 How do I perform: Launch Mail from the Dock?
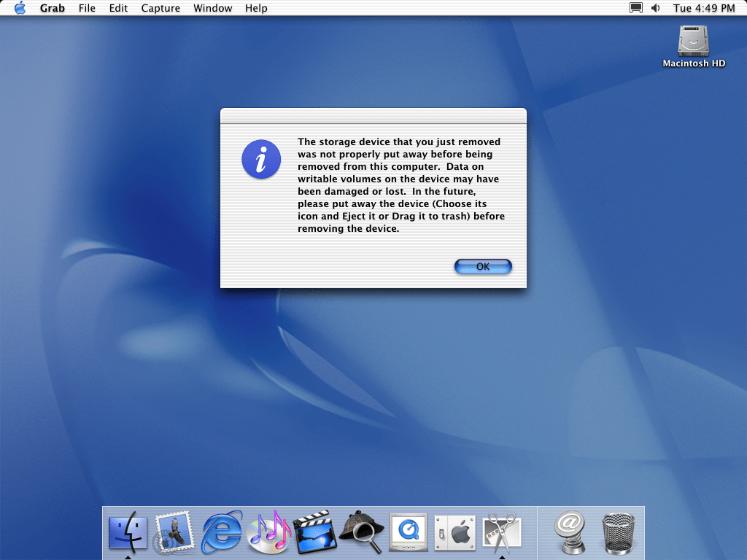174,532
